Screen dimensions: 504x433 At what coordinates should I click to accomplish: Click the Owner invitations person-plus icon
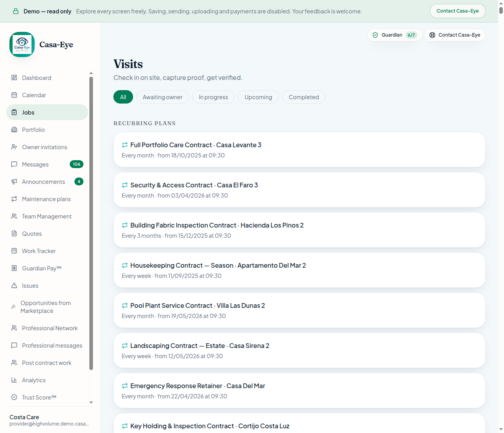pyautogui.click(x=14, y=147)
